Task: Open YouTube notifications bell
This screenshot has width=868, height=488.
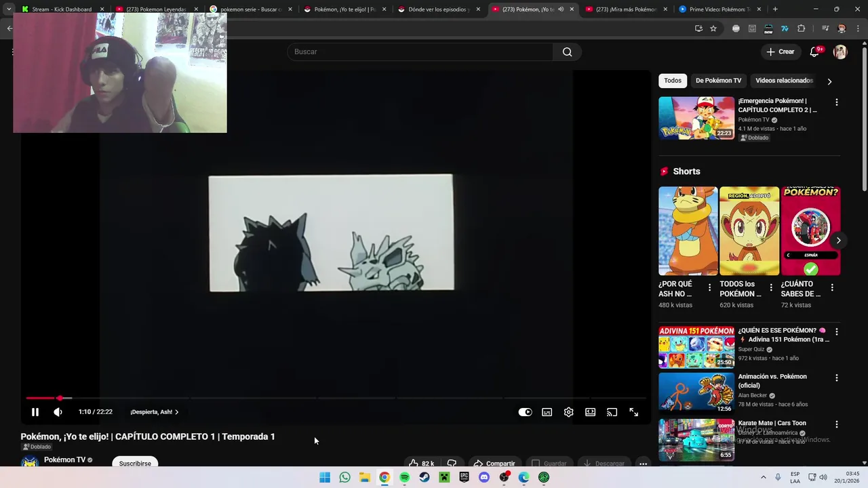Action: [815, 52]
